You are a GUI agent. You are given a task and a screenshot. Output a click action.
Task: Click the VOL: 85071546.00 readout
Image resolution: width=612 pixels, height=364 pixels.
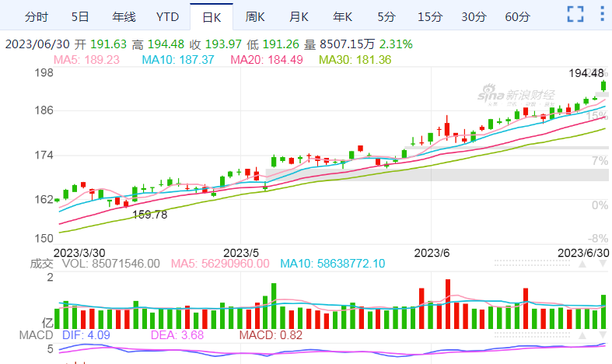coord(111,264)
